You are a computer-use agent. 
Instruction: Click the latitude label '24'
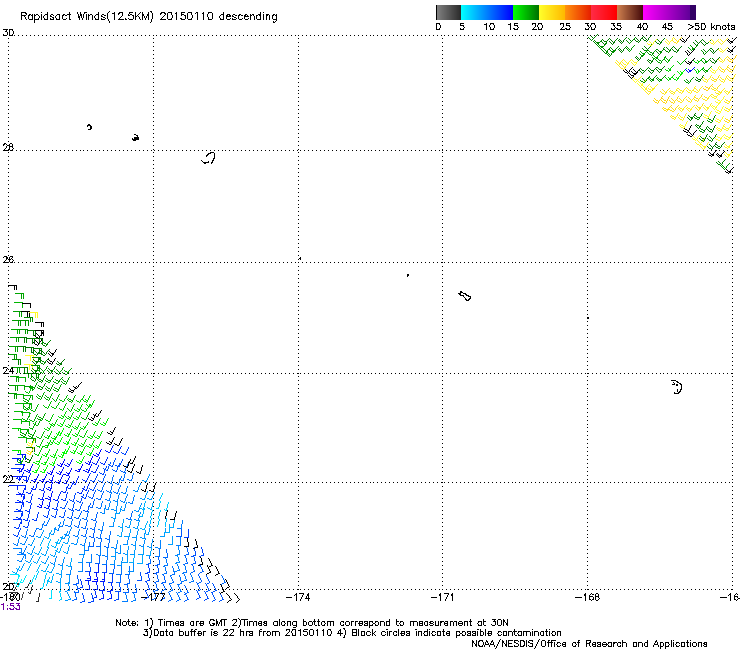tap(8, 371)
